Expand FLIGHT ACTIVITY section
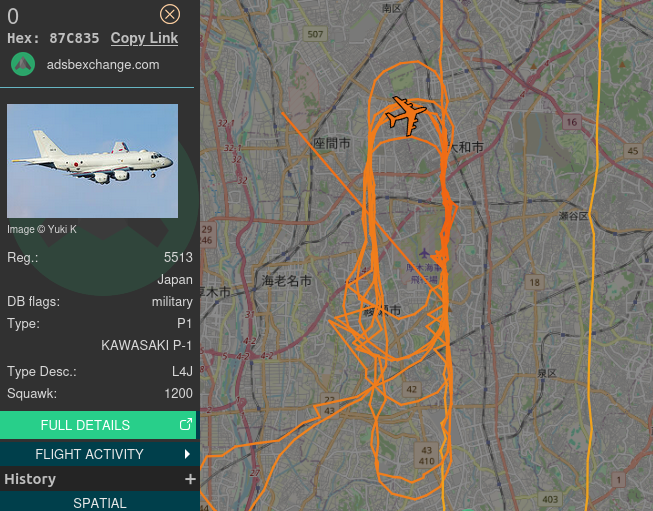This screenshot has height=511, width=653. (x=98, y=454)
